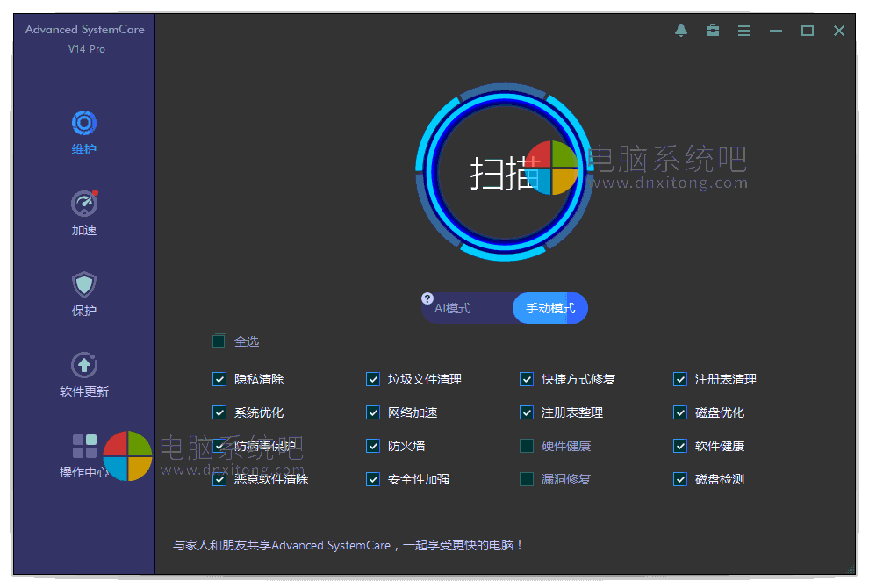This screenshot has width=869, height=588.
Task: Uncheck 防病毒保护 checkbox
Action: click(219, 446)
